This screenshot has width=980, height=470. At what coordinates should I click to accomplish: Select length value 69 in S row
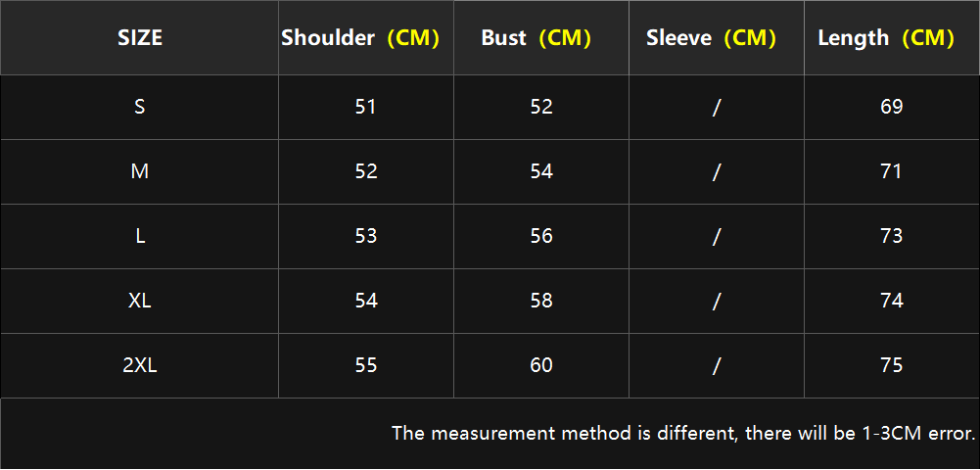point(891,107)
